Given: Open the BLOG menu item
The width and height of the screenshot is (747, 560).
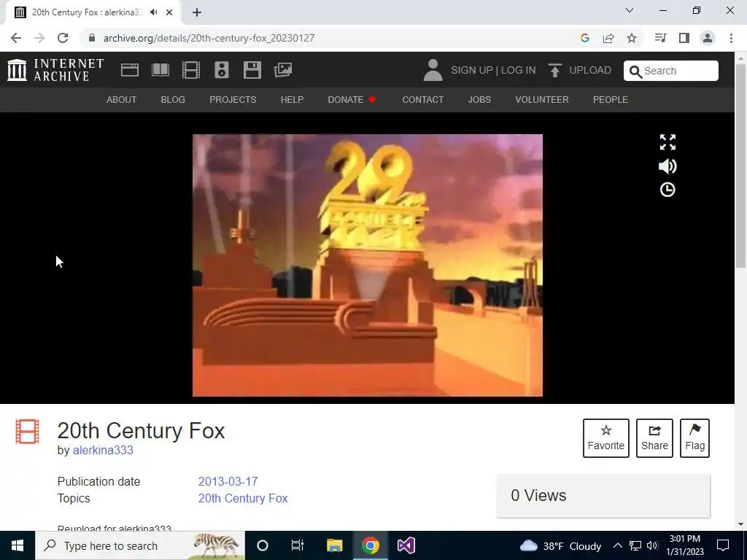Looking at the screenshot, I should pyautogui.click(x=173, y=99).
